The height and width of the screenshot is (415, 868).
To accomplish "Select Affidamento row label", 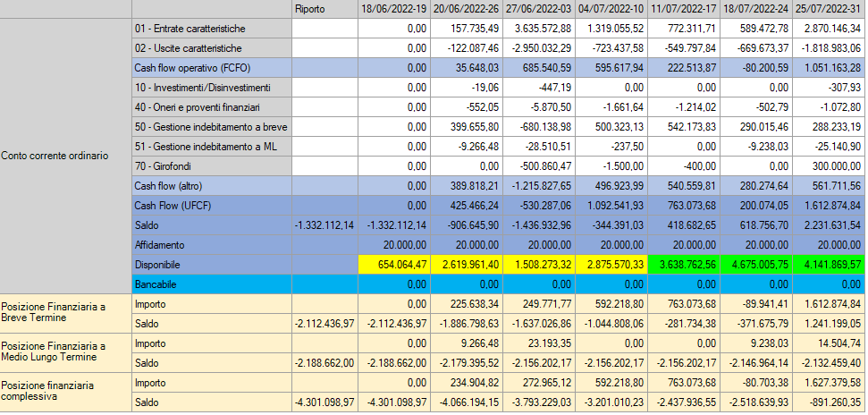I will coord(212,245).
